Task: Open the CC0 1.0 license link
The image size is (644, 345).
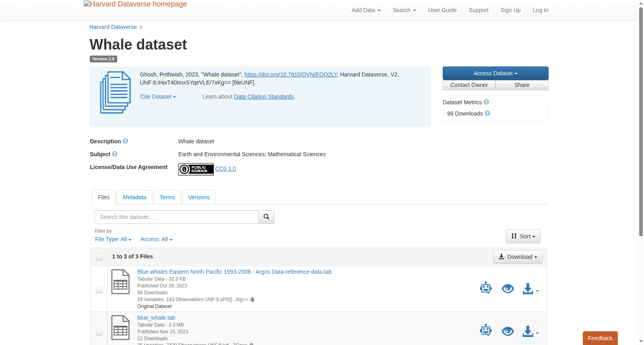Action: click(225, 169)
